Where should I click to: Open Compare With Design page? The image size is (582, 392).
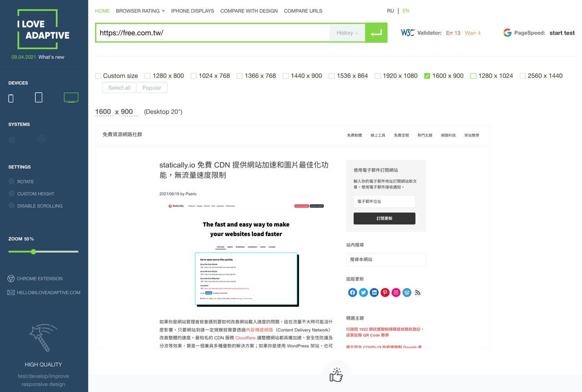pyautogui.click(x=249, y=11)
